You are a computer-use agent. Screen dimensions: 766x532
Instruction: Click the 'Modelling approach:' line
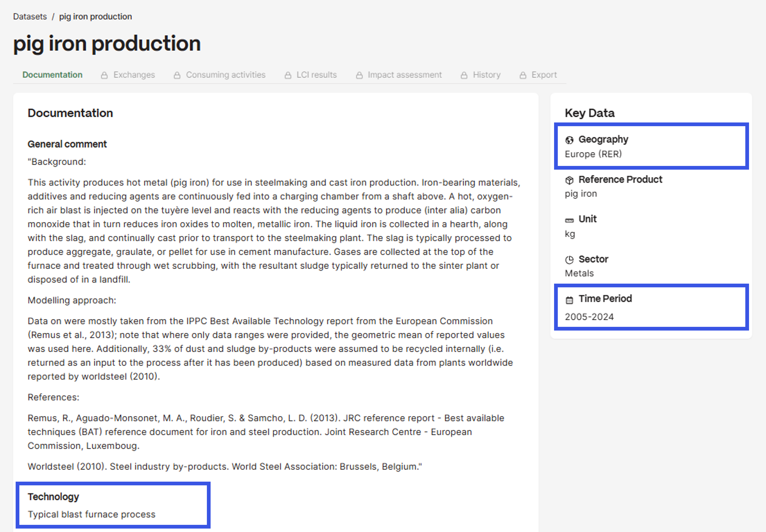point(72,300)
